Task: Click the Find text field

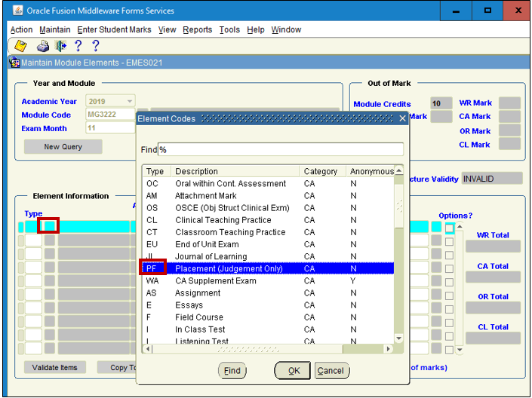Action: (x=280, y=149)
